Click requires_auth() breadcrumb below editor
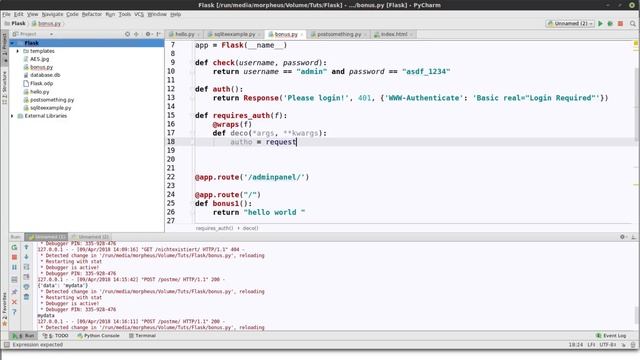Screen dimensions: 640x360 tap(214, 228)
